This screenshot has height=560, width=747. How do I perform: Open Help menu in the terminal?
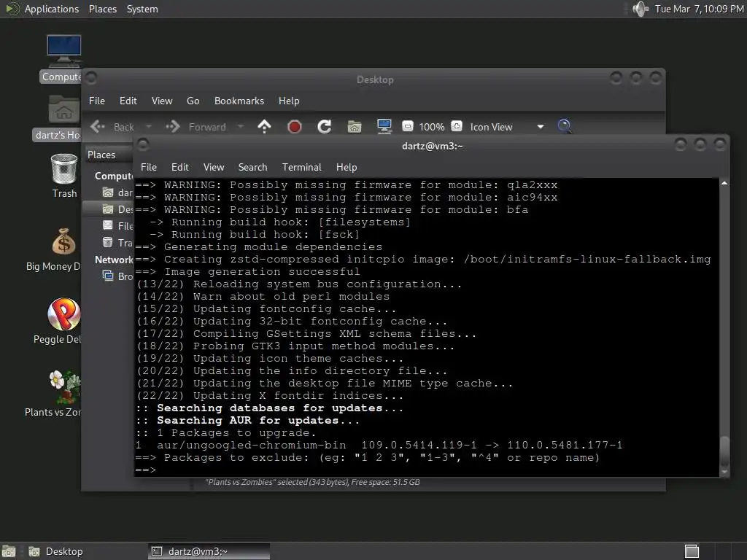point(347,167)
